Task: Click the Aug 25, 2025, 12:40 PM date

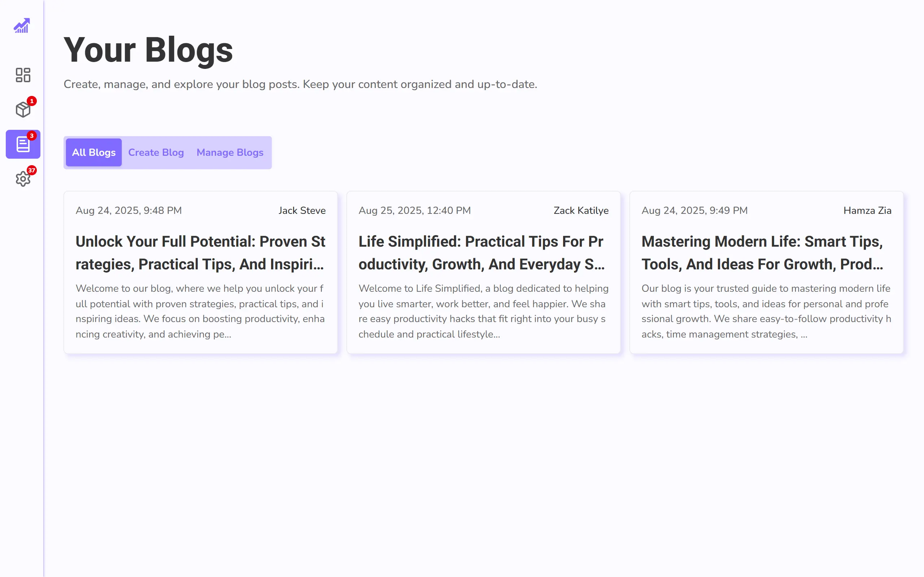Action: (x=414, y=210)
